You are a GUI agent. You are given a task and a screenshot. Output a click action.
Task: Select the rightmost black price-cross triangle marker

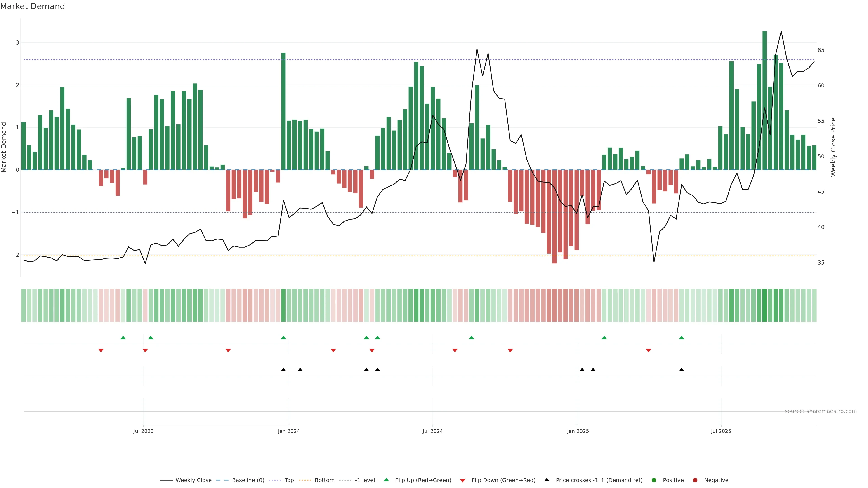[x=682, y=370]
